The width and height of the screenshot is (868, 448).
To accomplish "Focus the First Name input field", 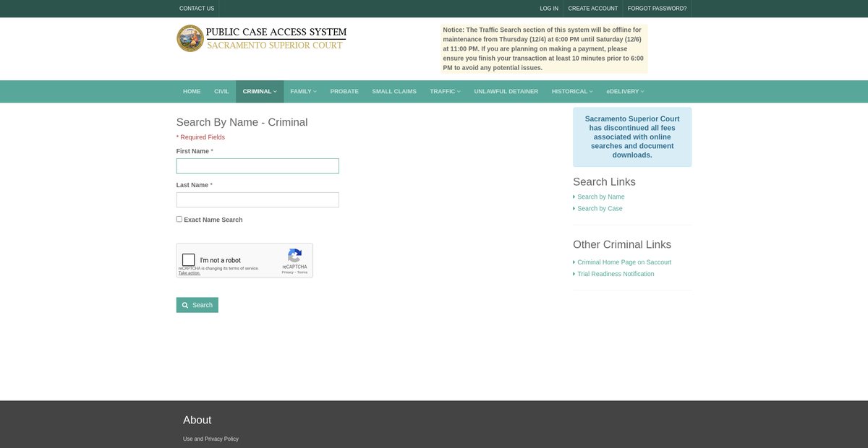I will (x=258, y=166).
